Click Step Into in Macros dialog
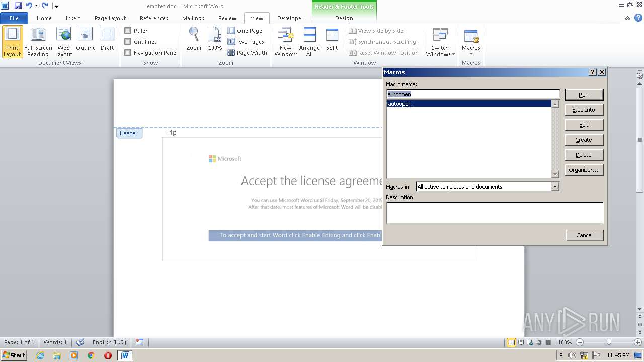Screen dimensions: 644x362 tap(584, 110)
